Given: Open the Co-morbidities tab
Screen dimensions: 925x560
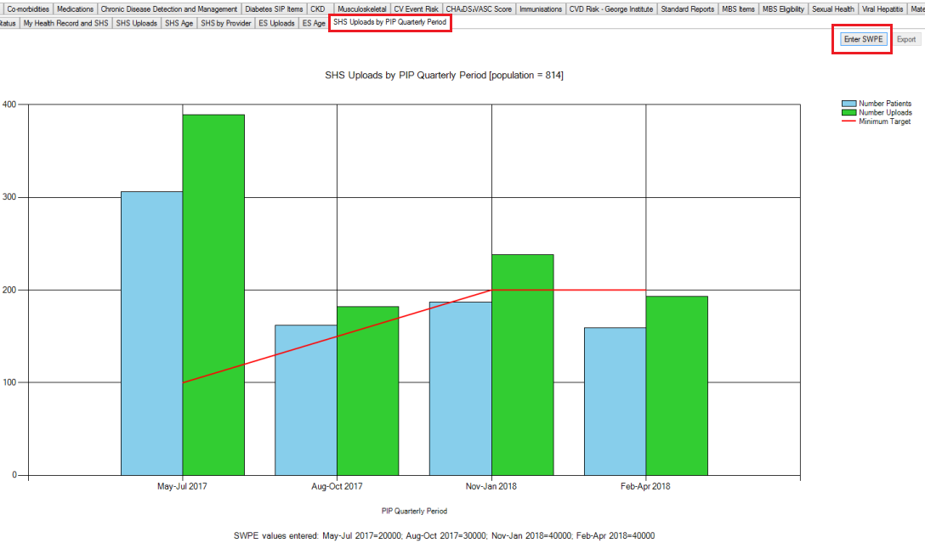Looking at the screenshot, I should (x=28, y=8).
